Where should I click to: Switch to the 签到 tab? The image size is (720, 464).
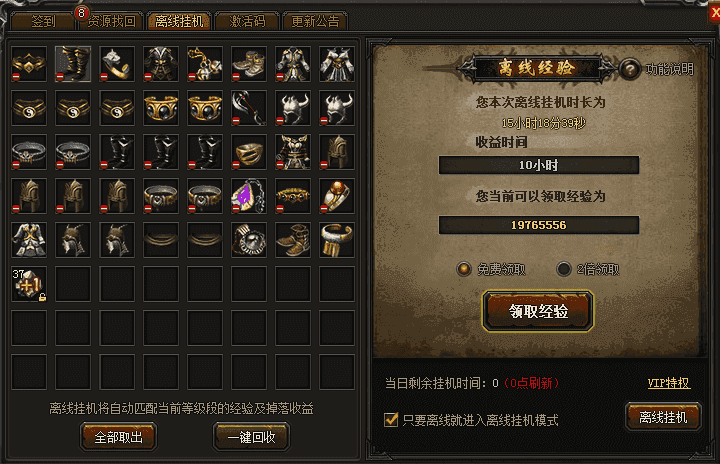click(x=43, y=21)
